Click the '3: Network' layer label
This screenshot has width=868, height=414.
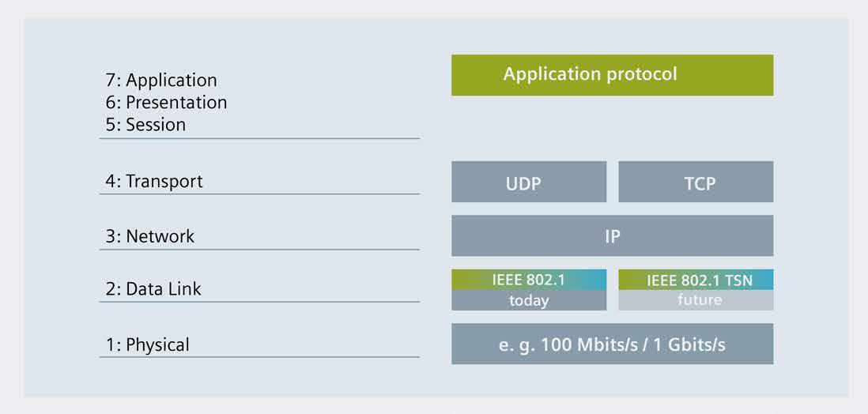tap(150, 236)
